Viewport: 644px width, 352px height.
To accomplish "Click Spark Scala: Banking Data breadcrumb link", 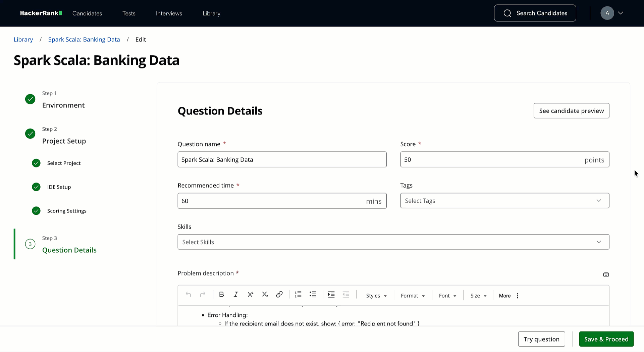I will click(84, 40).
